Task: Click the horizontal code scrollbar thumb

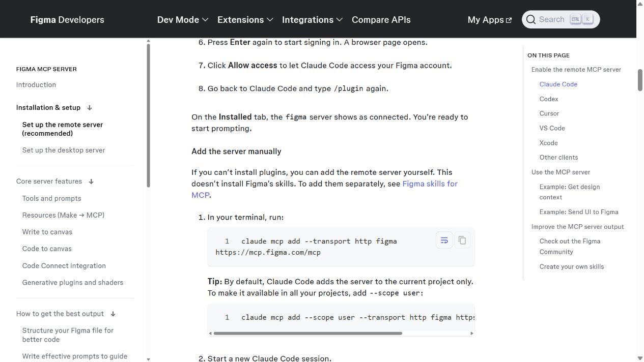Action: pos(307,334)
